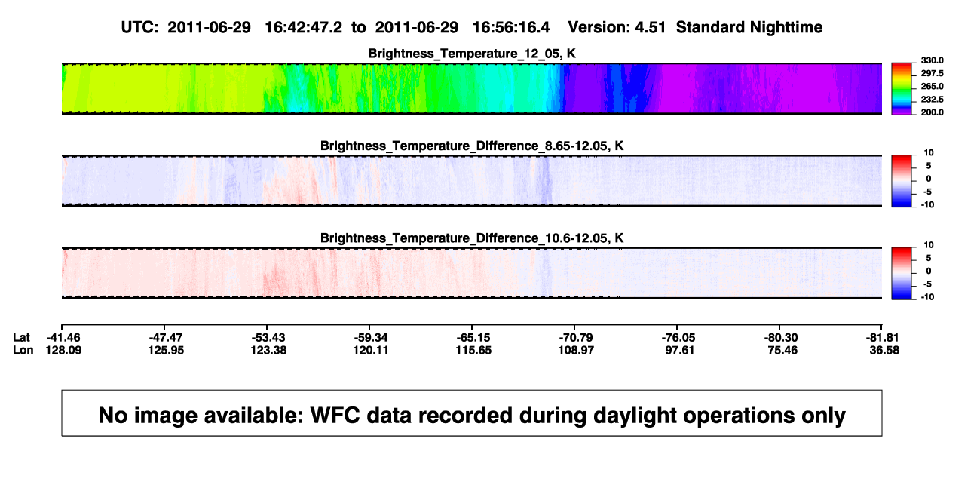Click longitude value 120.11
980x503 pixels.
tap(369, 350)
